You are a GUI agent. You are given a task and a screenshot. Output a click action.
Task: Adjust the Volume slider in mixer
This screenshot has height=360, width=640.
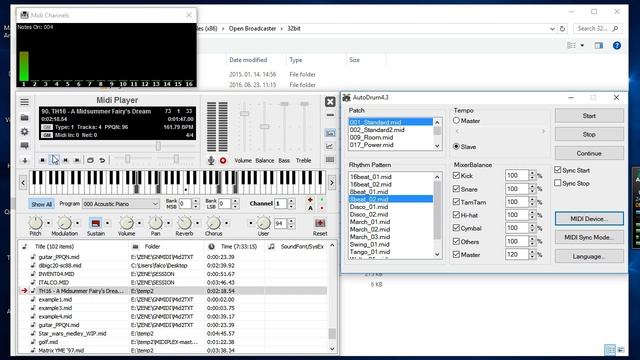click(x=244, y=114)
